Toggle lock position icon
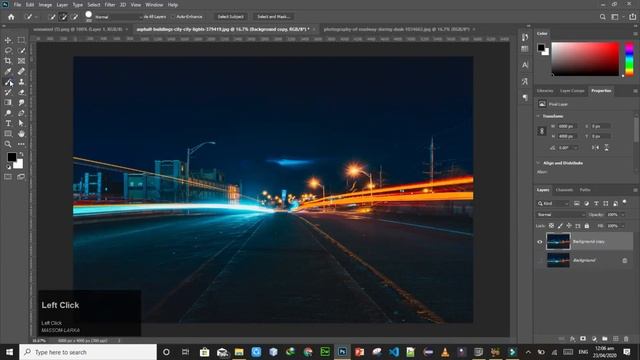 tap(569, 226)
